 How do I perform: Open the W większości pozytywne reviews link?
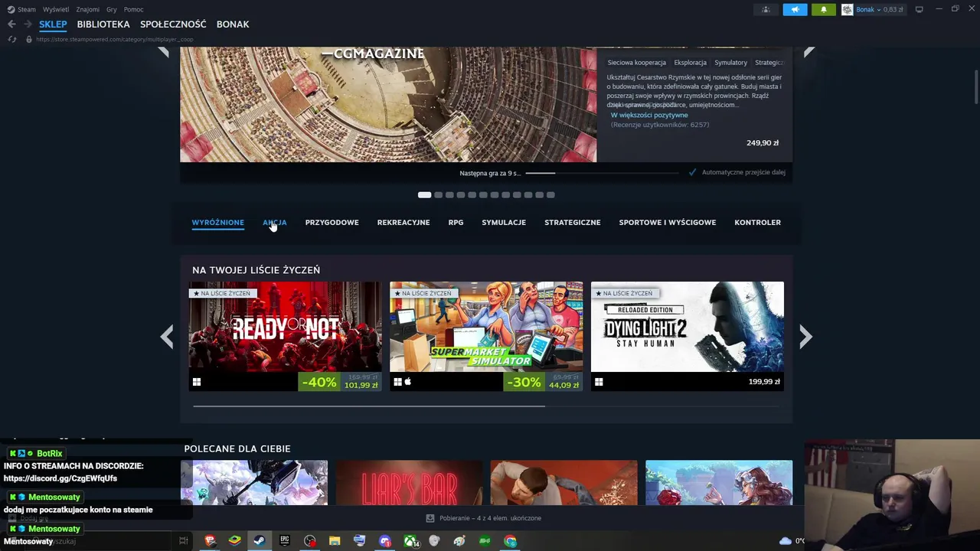coord(649,115)
